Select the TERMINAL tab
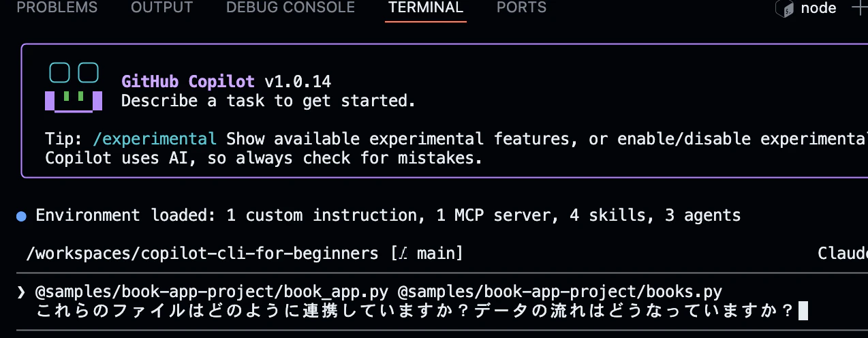Screen dimensions: 868x338 (426, 8)
